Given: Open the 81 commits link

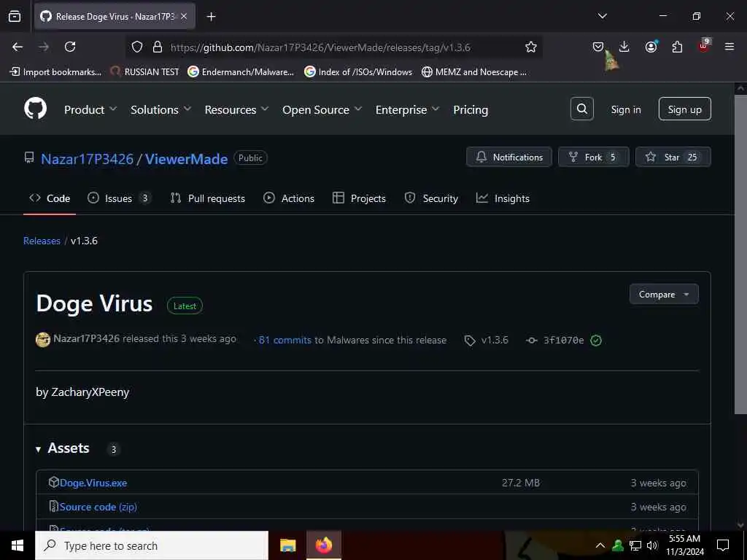Looking at the screenshot, I should click(285, 340).
